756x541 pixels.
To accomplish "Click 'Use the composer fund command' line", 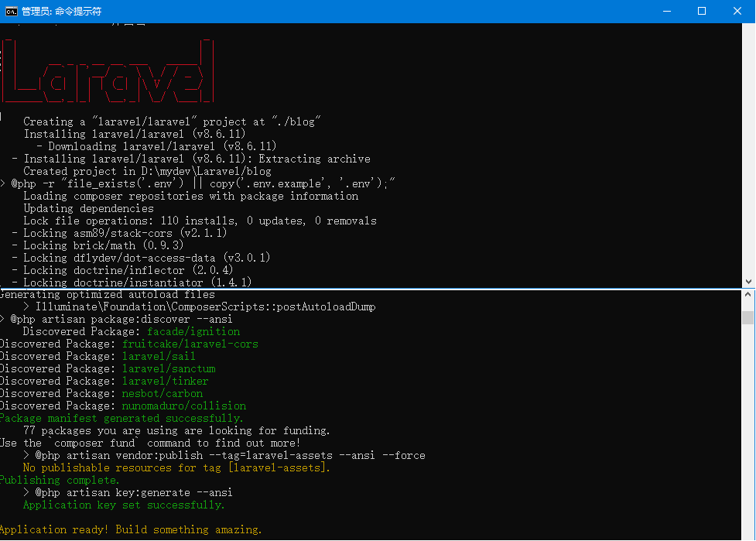I will (x=150, y=443).
